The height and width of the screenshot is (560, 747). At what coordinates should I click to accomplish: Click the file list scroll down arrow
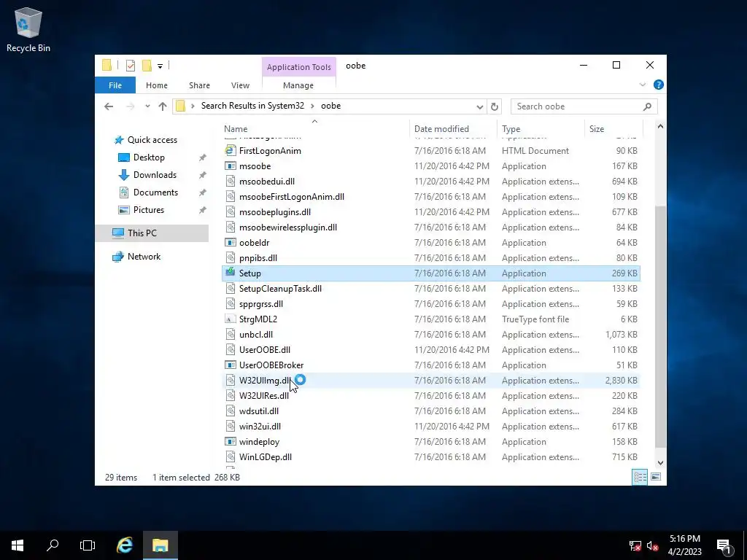[x=660, y=463]
